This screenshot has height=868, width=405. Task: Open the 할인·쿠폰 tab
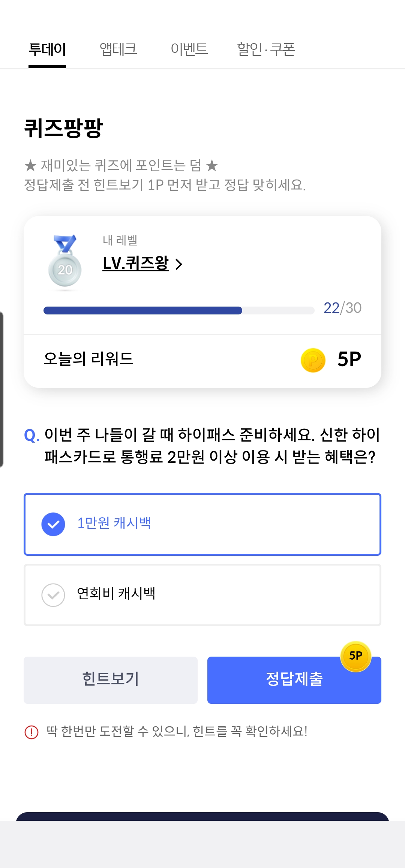[x=266, y=49]
